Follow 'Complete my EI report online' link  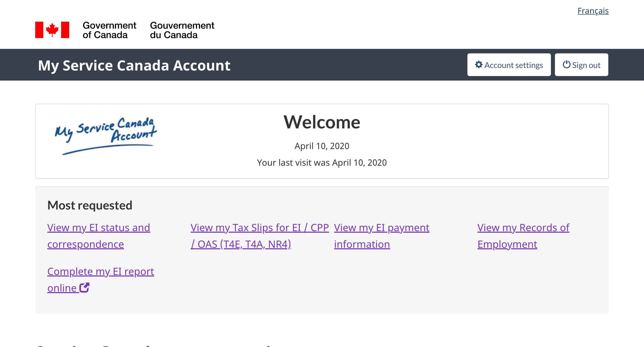point(100,272)
